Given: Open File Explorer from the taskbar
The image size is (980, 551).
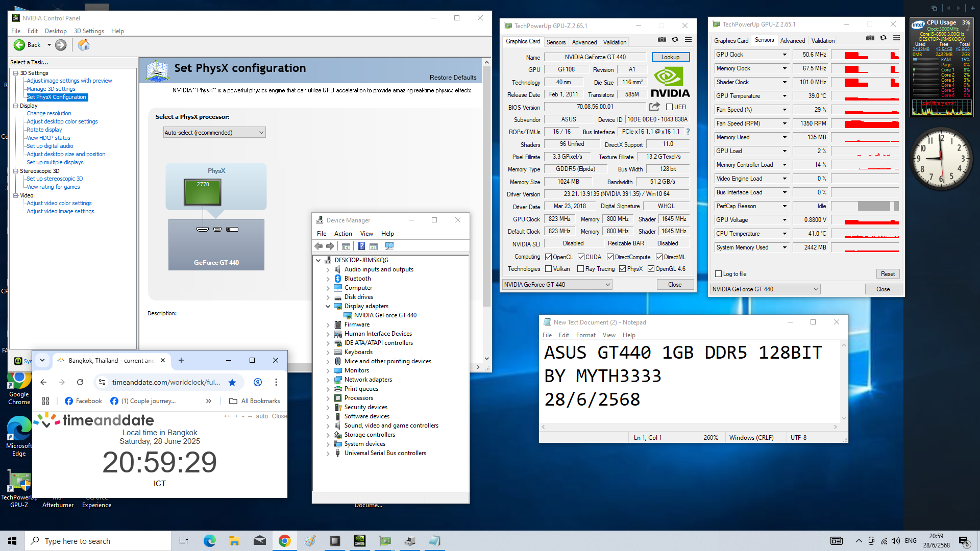Looking at the screenshot, I should coord(234,541).
